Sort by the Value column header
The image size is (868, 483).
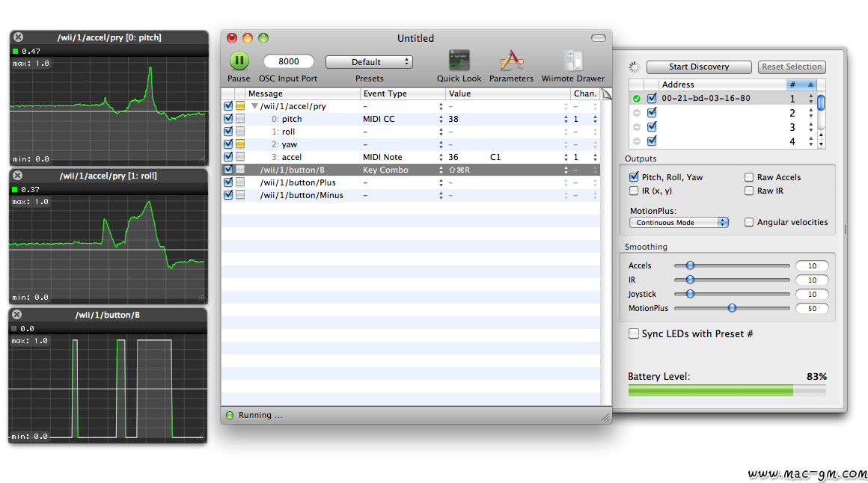click(508, 93)
